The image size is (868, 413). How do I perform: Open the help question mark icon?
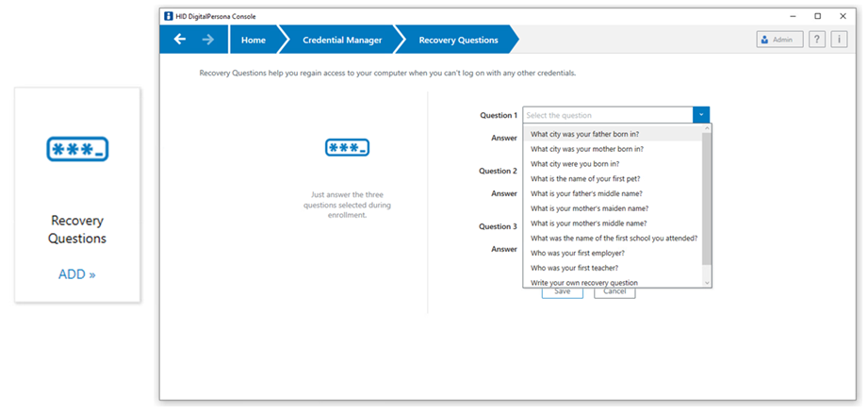click(817, 40)
